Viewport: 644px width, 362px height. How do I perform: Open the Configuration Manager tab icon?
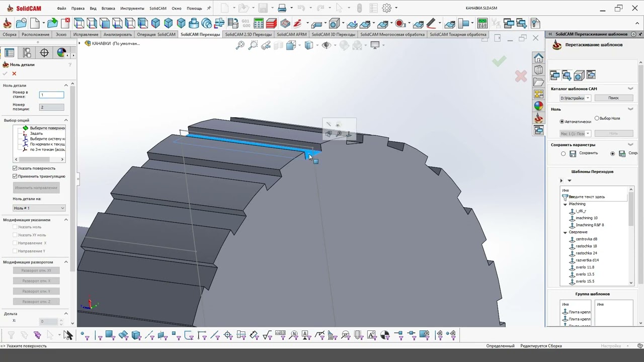click(27, 53)
